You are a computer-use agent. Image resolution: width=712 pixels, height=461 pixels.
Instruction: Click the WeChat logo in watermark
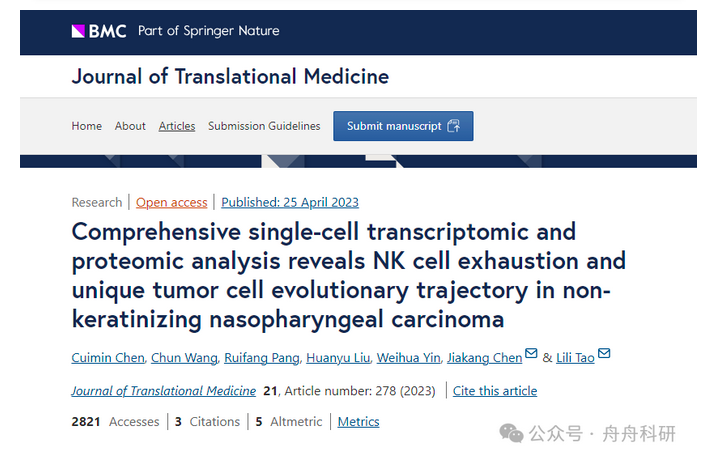pos(511,433)
